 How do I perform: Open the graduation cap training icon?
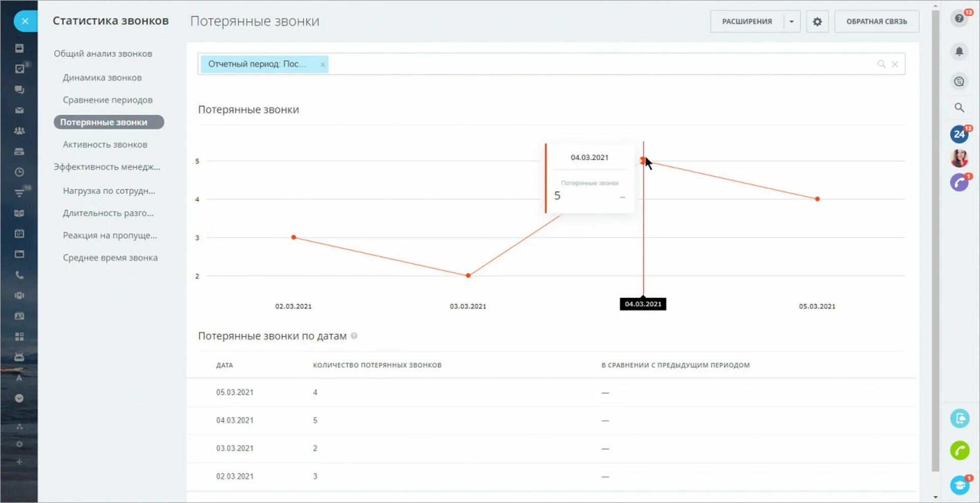[x=960, y=485]
